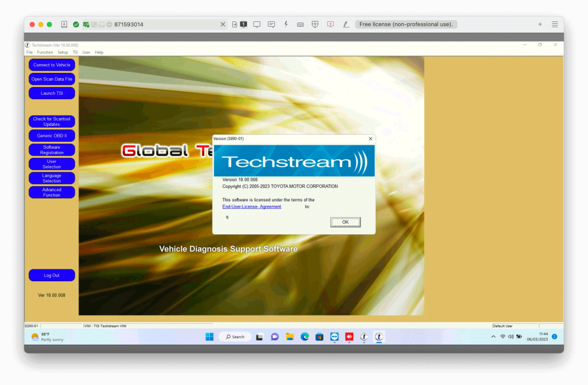This screenshot has width=588, height=385.
Task: Open User Selection
Action: (52, 164)
